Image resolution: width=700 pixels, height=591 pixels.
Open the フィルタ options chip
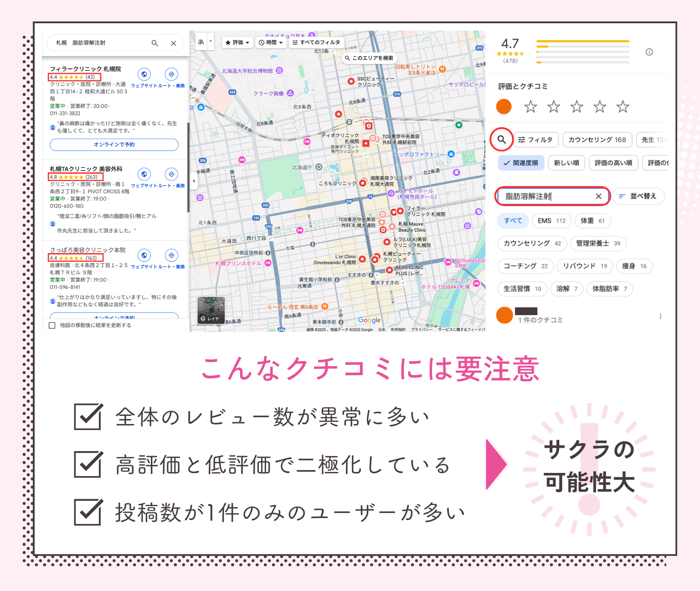pos(535,140)
